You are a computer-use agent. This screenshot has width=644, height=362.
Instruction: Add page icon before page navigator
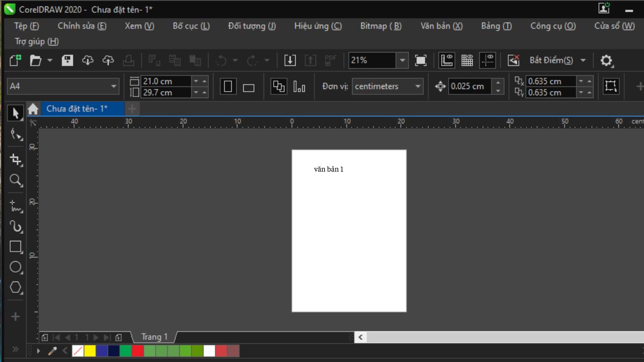(45, 337)
